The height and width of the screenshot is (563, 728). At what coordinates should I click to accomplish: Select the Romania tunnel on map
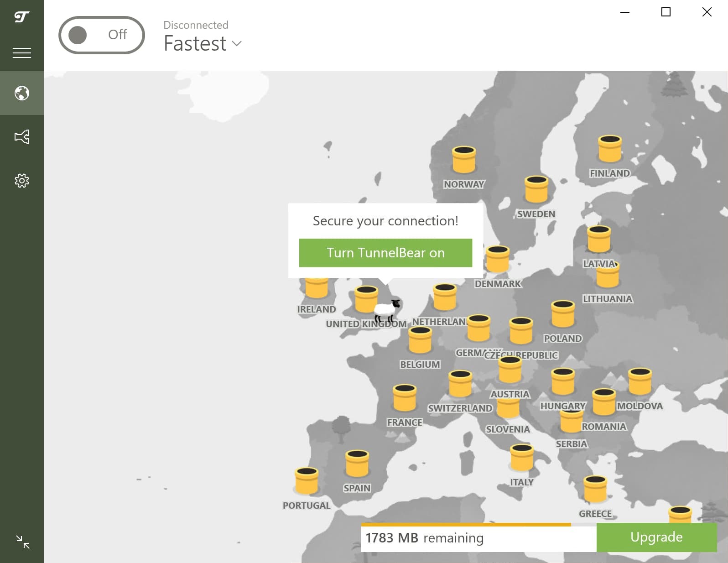coord(604,401)
